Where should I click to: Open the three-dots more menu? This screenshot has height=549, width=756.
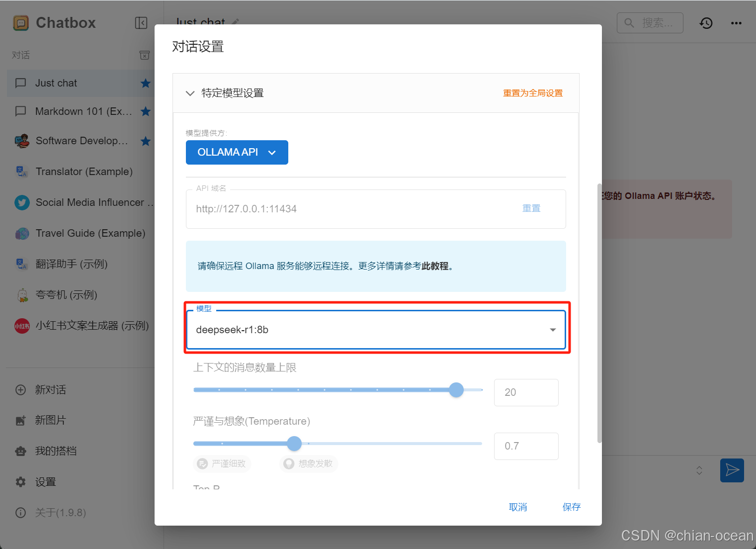tap(737, 23)
